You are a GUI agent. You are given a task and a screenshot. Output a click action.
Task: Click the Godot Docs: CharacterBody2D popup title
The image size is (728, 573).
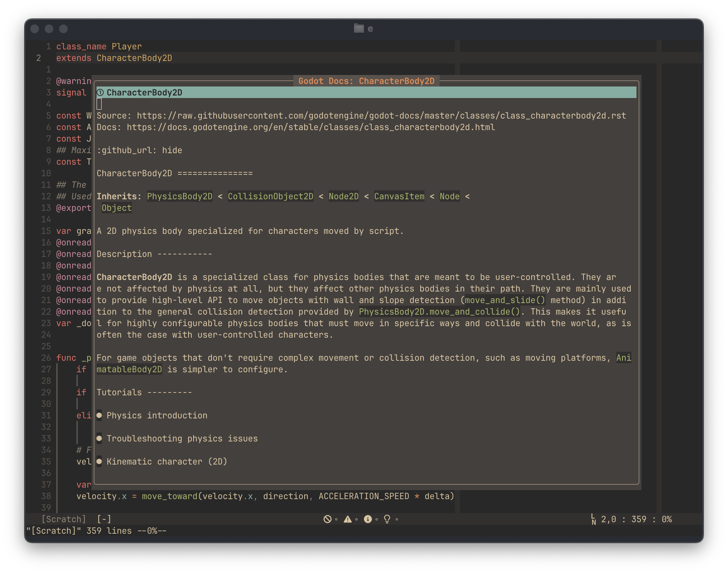click(x=366, y=81)
